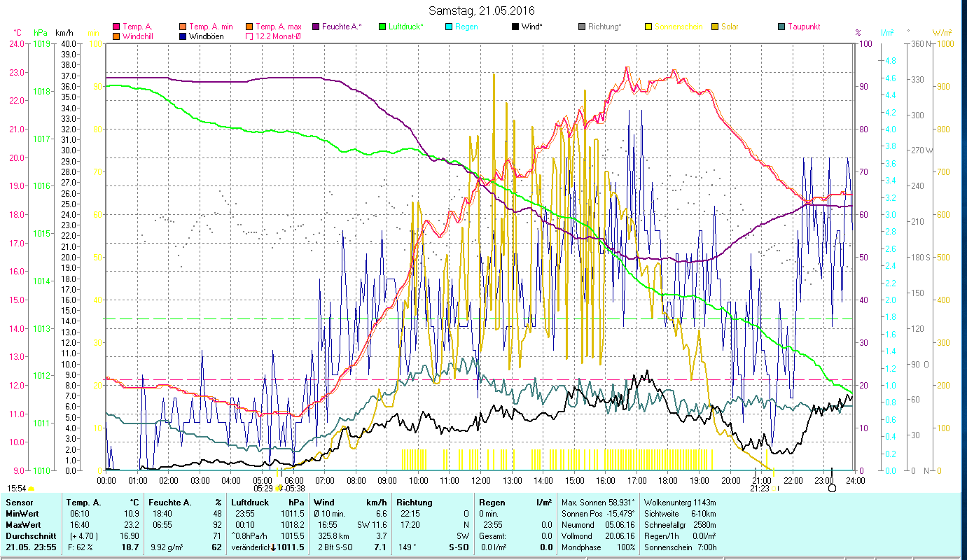
Task: Click the maximum temperature value '23.2'
Action: (x=131, y=524)
